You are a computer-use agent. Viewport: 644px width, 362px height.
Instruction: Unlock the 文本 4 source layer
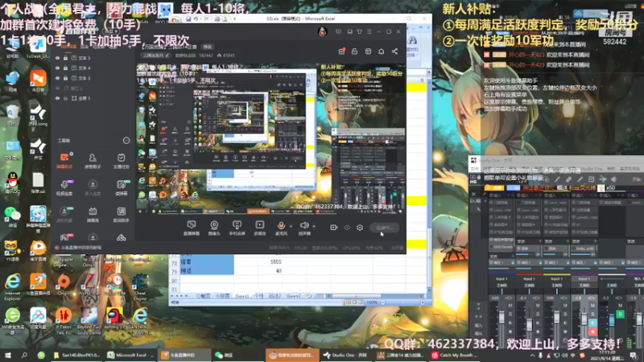tap(65, 68)
